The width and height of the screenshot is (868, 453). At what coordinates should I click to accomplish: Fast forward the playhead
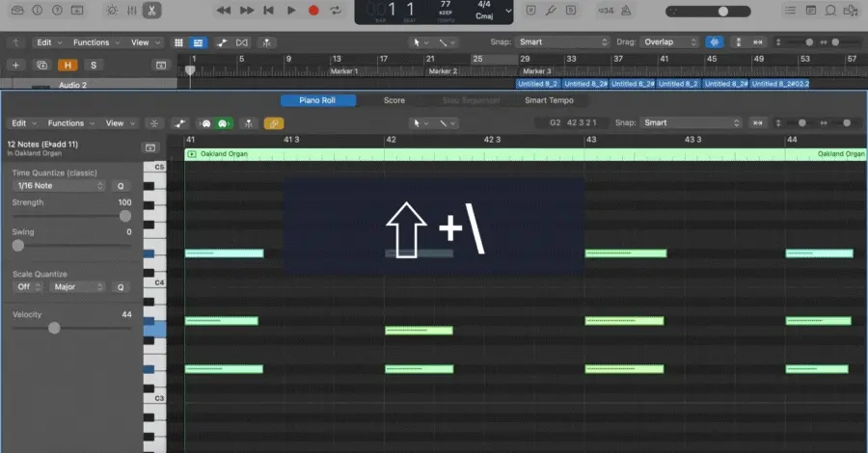[x=246, y=10]
